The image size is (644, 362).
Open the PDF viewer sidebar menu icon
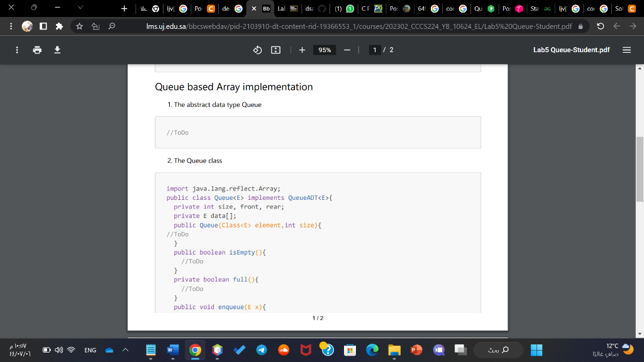[x=626, y=50]
